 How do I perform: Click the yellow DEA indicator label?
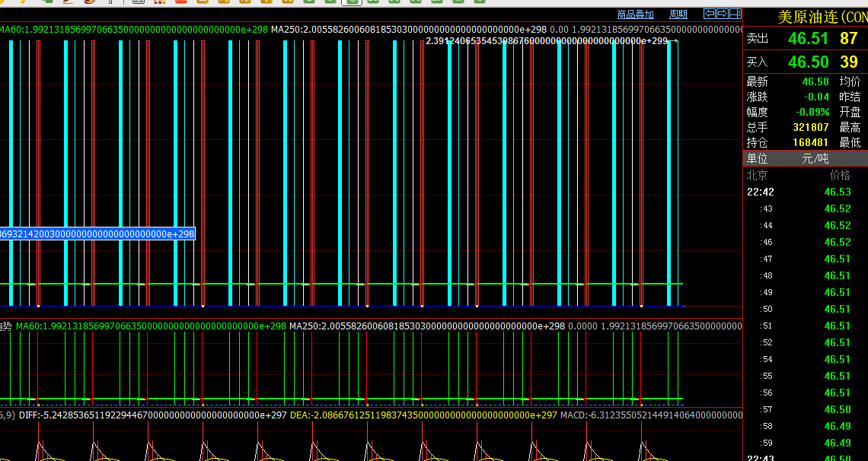(423, 415)
